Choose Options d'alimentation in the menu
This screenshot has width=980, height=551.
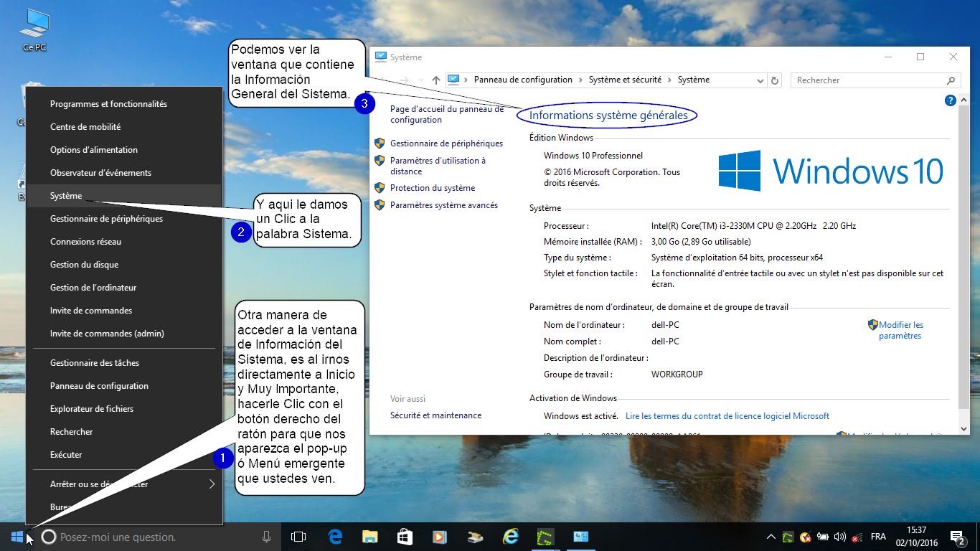point(124,150)
